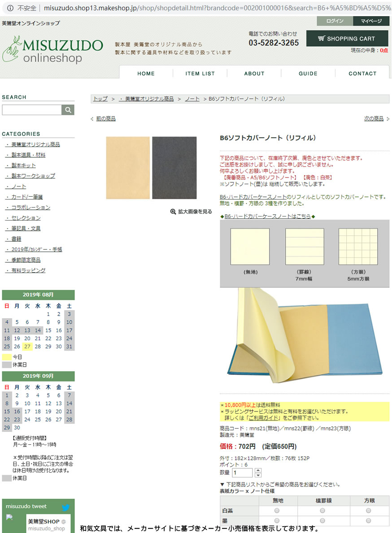Click the Twitter bird icon
392x533 pixels.
66,507
